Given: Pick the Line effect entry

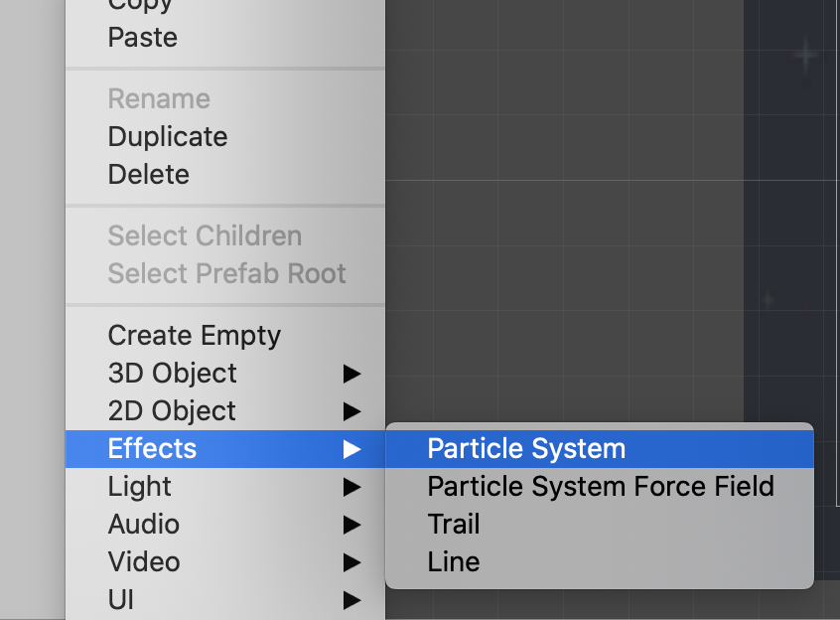Looking at the screenshot, I should pyautogui.click(x=454, y=562).
